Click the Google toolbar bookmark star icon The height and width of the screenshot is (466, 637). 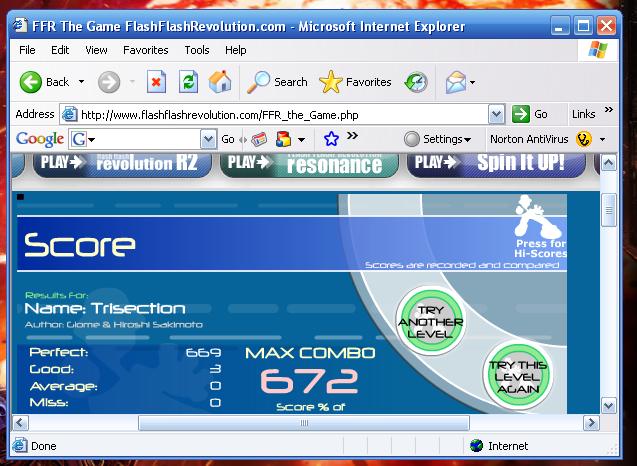click(332, 139)
